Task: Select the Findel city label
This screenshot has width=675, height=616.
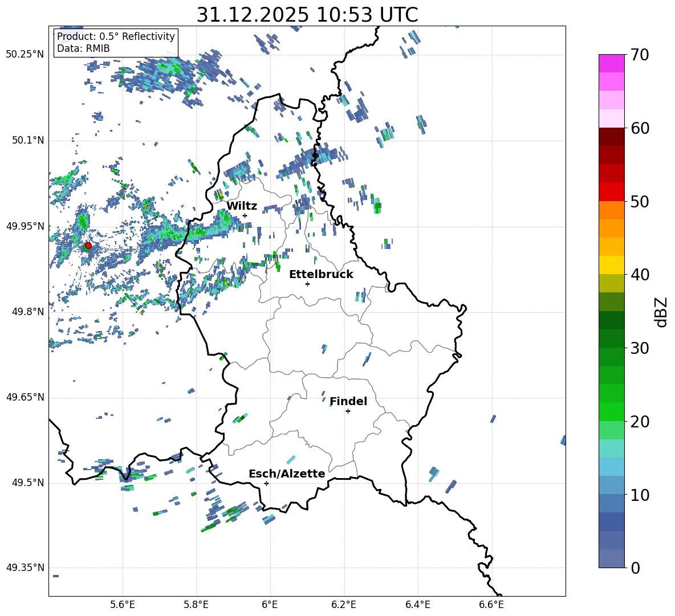Action: point(348,401)
